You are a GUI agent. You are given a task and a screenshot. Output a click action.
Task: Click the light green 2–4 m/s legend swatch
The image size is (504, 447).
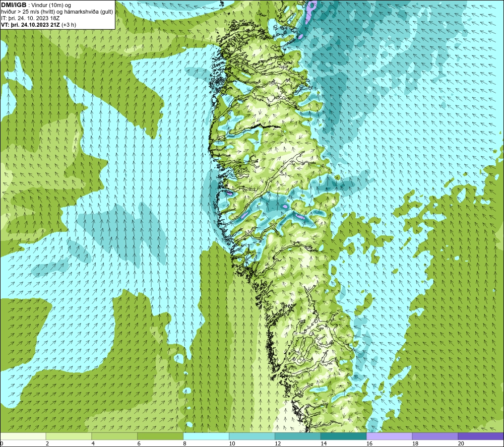pyautogui.click(x=69, y=436)
